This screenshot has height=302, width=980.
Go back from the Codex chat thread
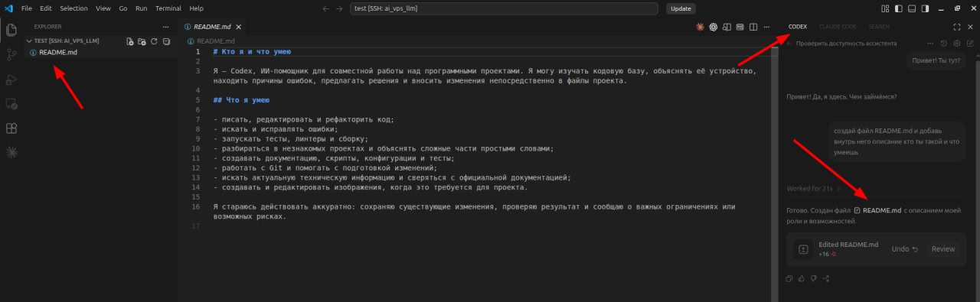click(x=789, y=44)
